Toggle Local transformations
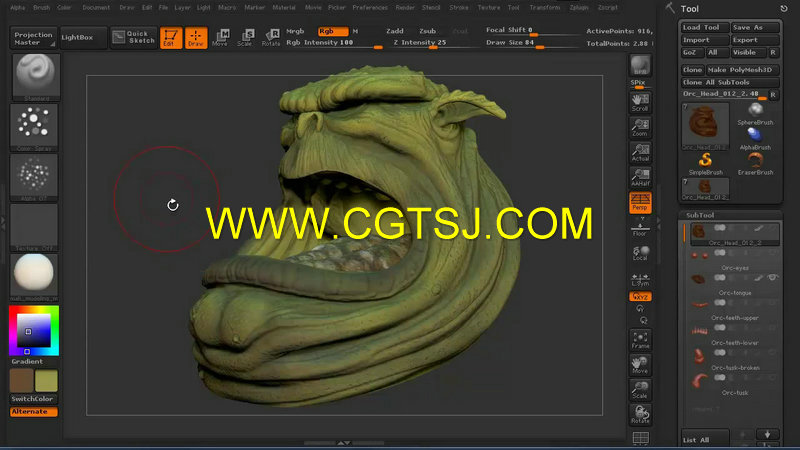Screen dimensions: 800x450 640,253
